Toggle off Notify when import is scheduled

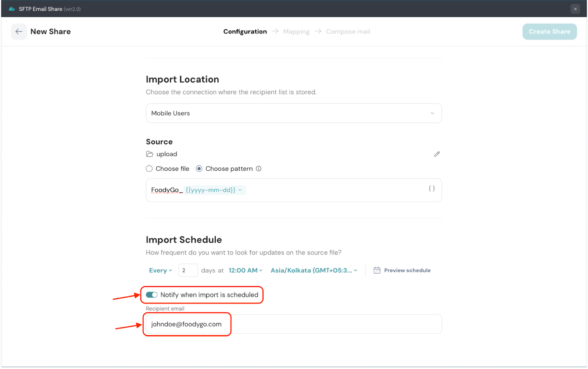(151, 295)
